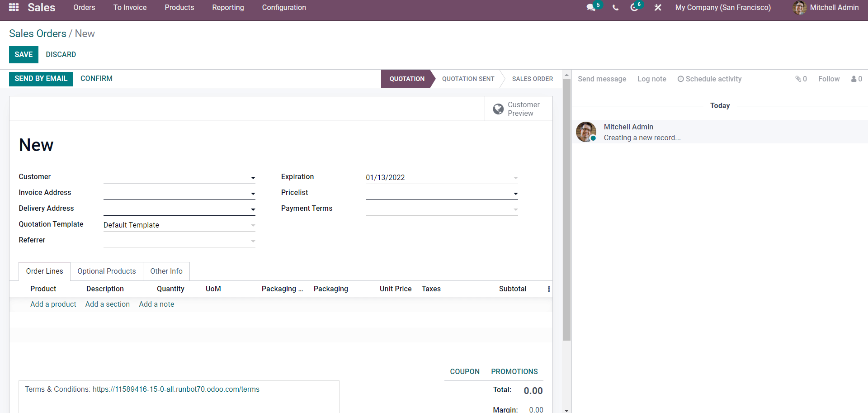
Task: Open the apps grid menu icon
Action: point(14,7)
